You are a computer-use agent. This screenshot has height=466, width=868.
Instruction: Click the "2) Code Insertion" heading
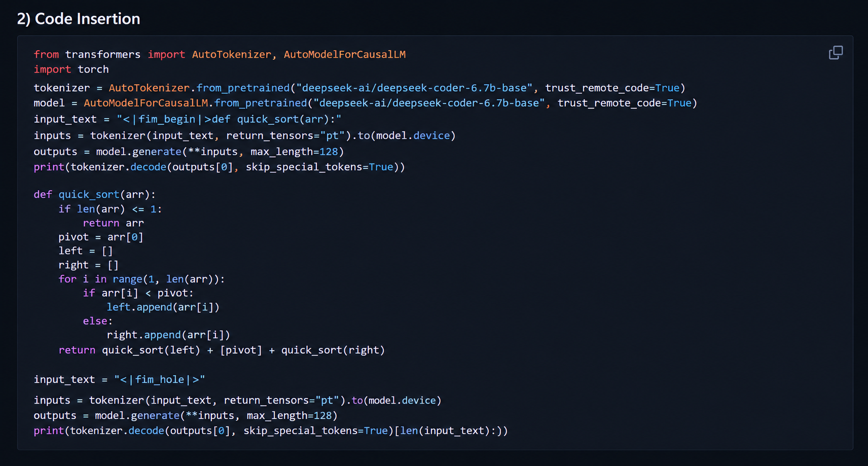coord(79,19)
